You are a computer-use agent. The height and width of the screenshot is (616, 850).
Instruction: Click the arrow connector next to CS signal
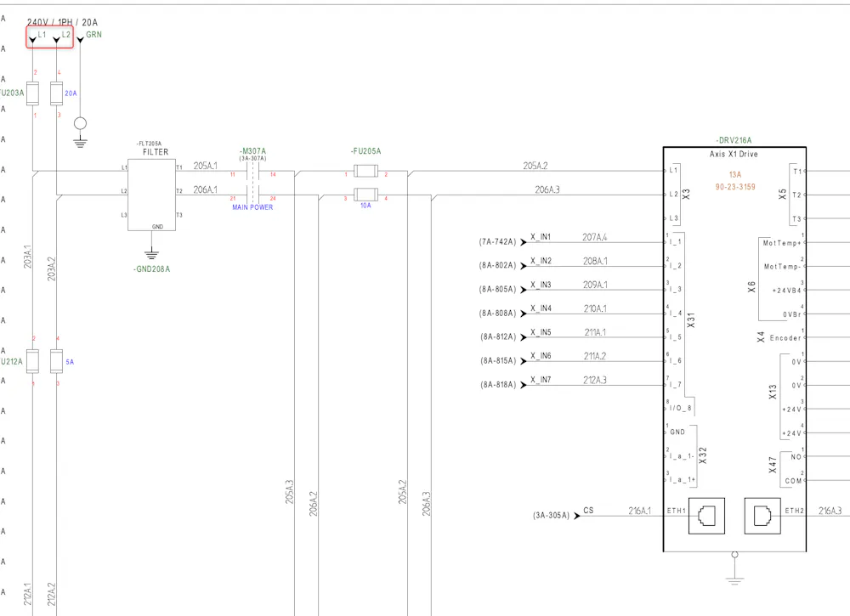tap(577, 516)
